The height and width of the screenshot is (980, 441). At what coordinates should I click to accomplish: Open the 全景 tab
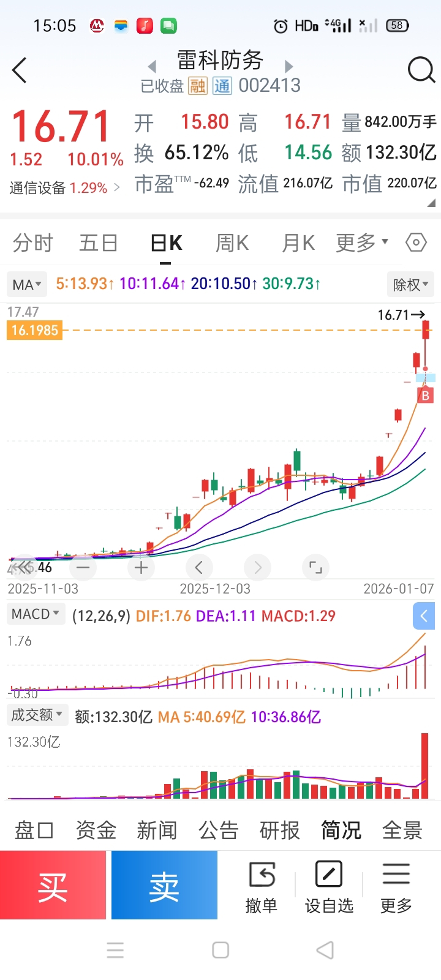click(x=402, y=831)
